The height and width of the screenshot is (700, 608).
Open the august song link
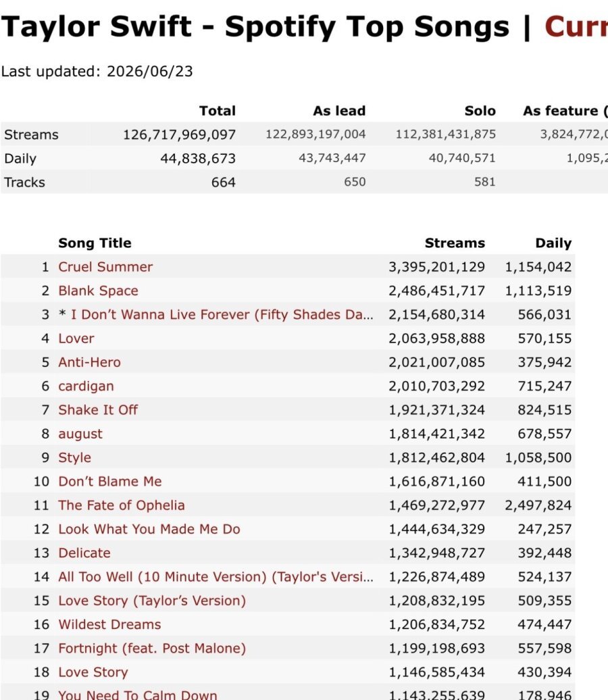click(x=80, y=434)
